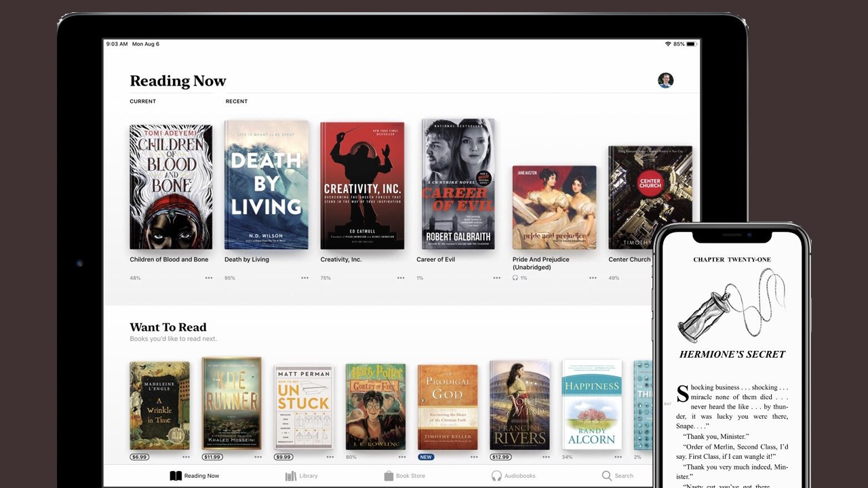Tap 'HERMIONE'S SECRET' title on the iPhone
The image size is (868, 488).
pos(732,354)
